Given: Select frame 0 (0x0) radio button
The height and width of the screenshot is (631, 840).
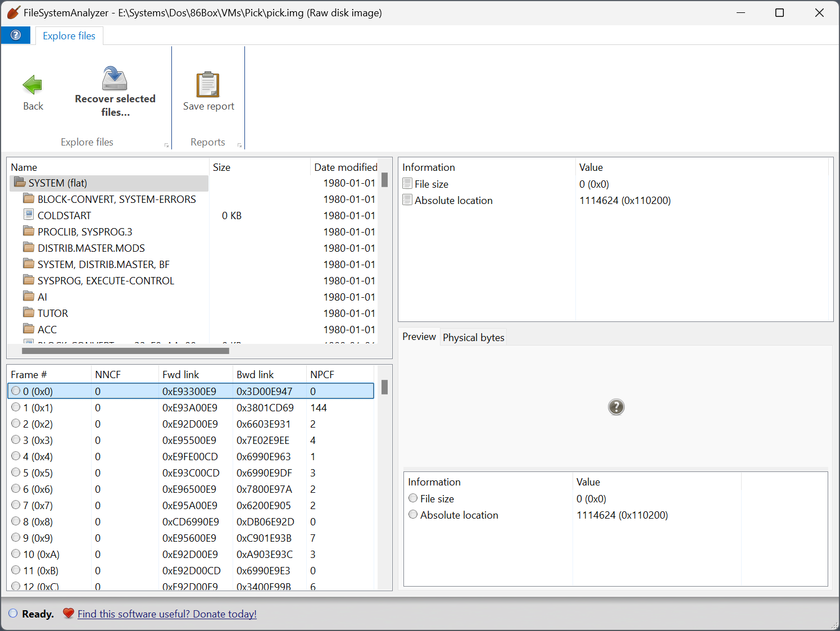Looking at the screenshot, I should coord(16,391).
